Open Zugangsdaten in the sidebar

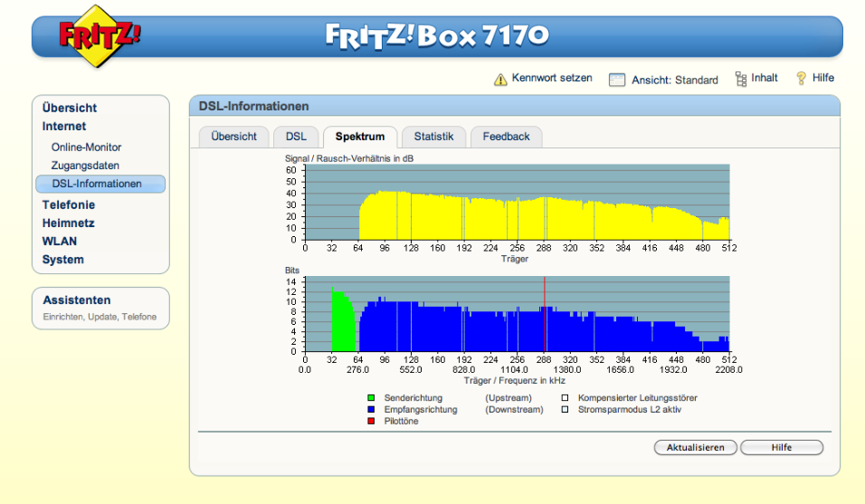click(x=85, y=166)
